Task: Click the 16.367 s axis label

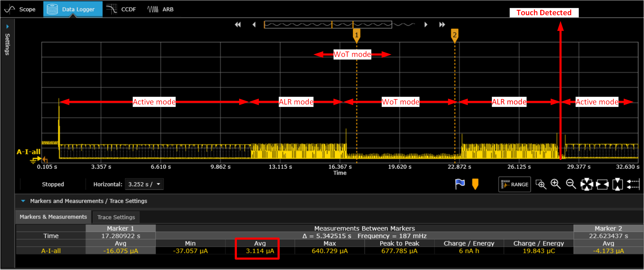Action: coord(340,167)
